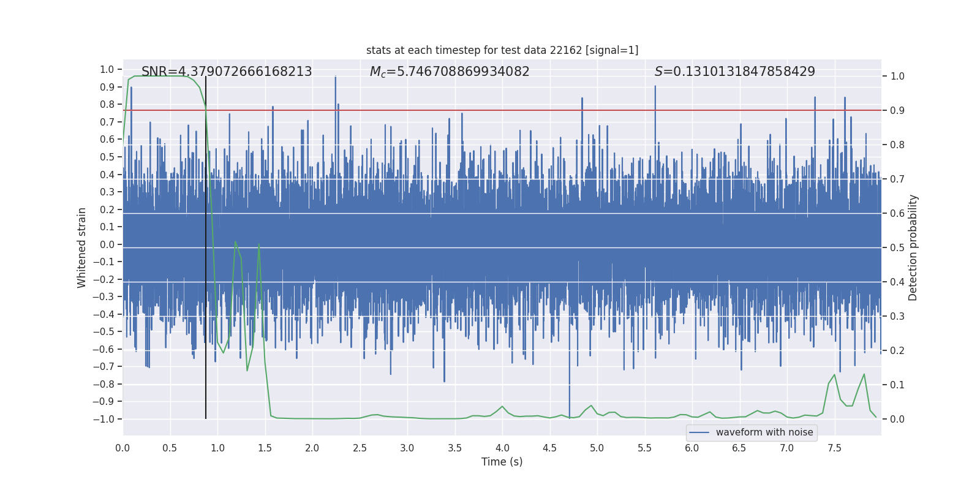Click the 0.1 tick on the probability axis
This screenshot has width=980, height=490.
click(897, 385)
